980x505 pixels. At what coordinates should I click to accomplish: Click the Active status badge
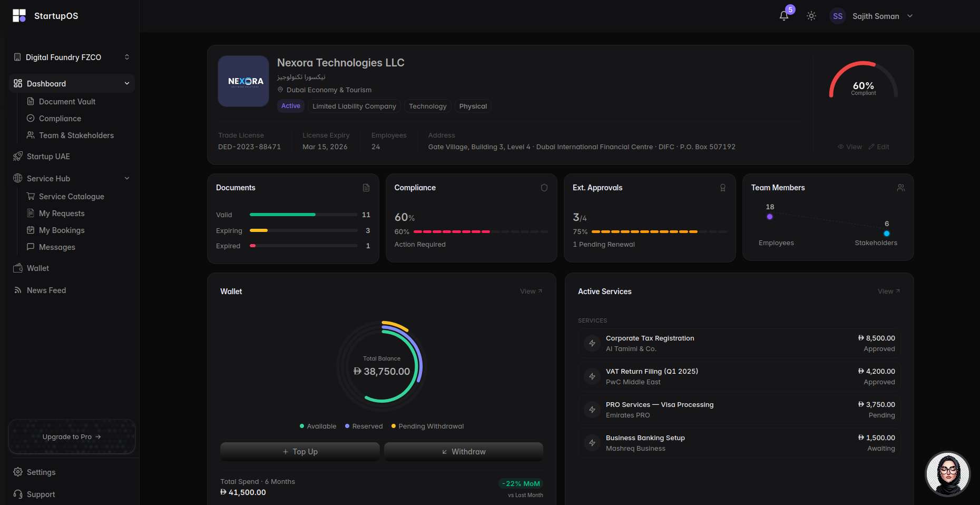[291, 106]
